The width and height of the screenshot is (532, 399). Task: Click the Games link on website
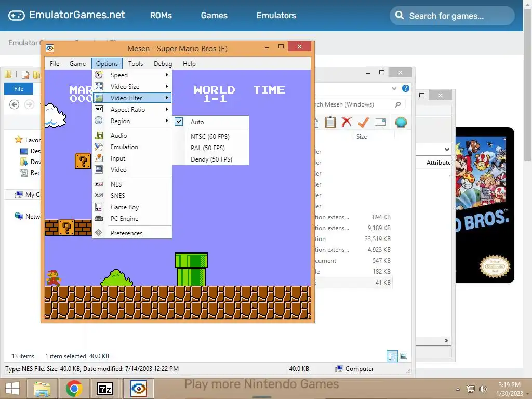(214, 15)
